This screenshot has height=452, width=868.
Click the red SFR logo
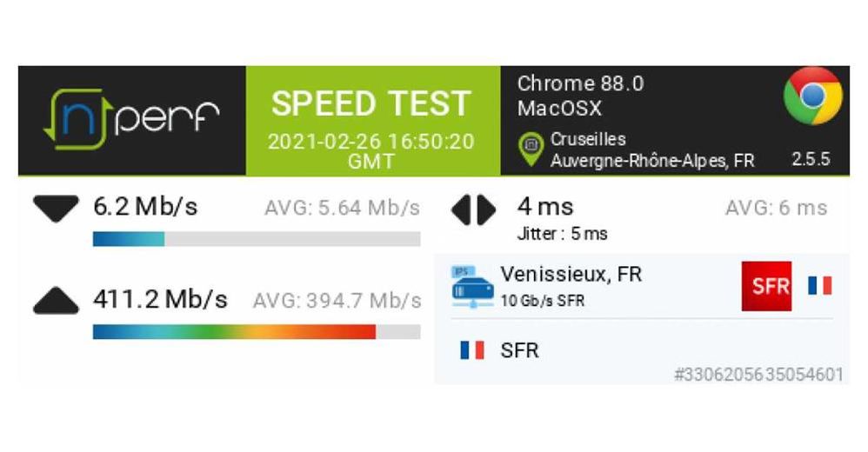click(x=766, y=286)
